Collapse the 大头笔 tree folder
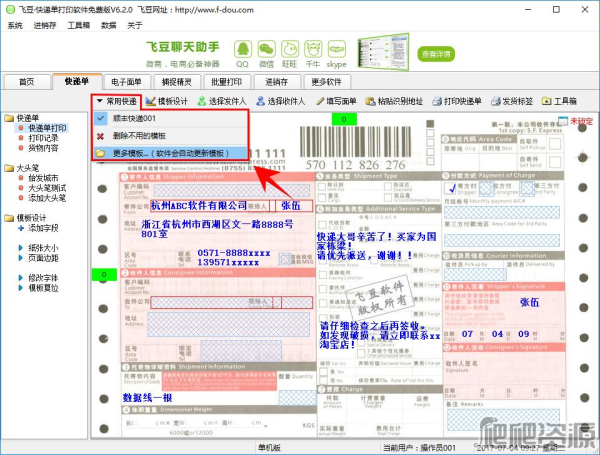Viewport: 600px width, 455px height. (9, 168)
